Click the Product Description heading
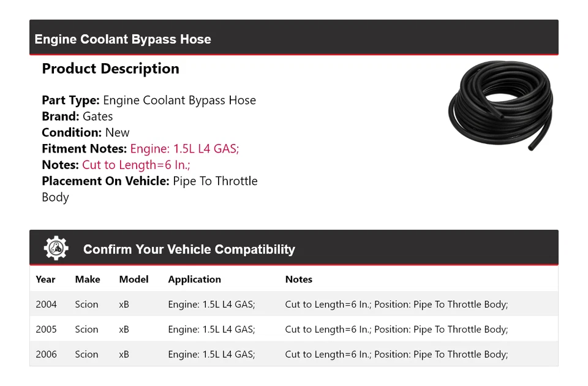This screenshot has width=588, height=386. [110, 69]
